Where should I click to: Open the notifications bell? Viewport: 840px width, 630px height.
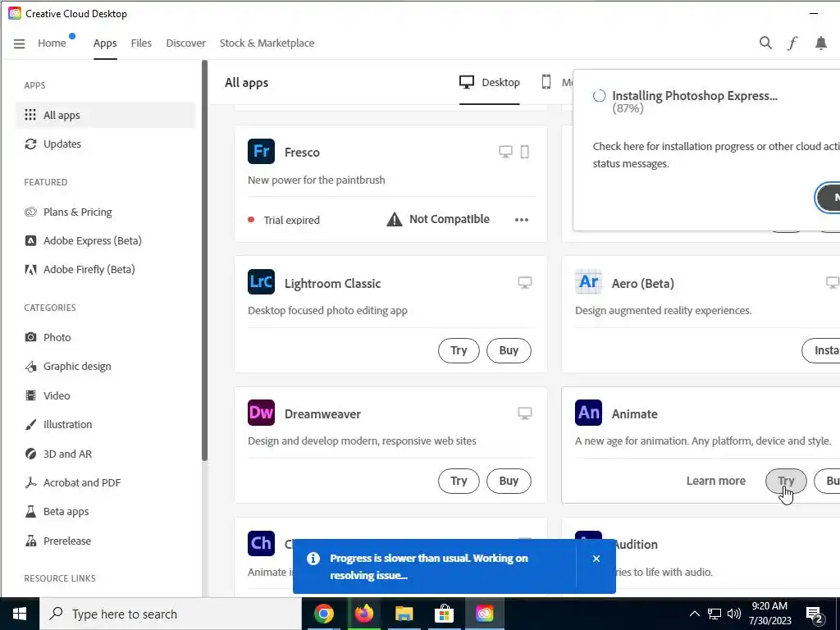820,43
